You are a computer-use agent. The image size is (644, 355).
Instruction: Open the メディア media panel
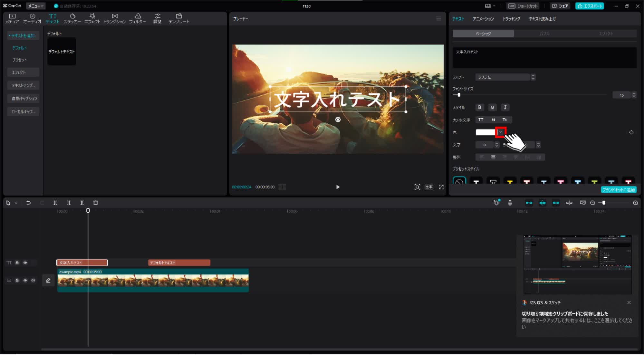12,18
